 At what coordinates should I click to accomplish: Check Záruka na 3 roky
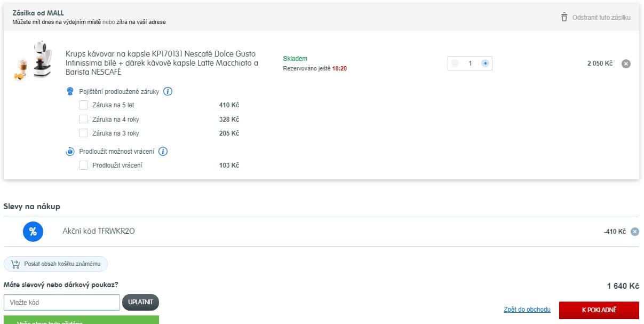[x=83, y=133]
